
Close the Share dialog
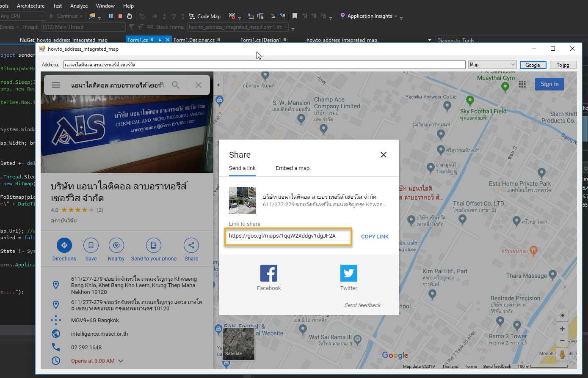pyautogui.click(x=384, y=155)
